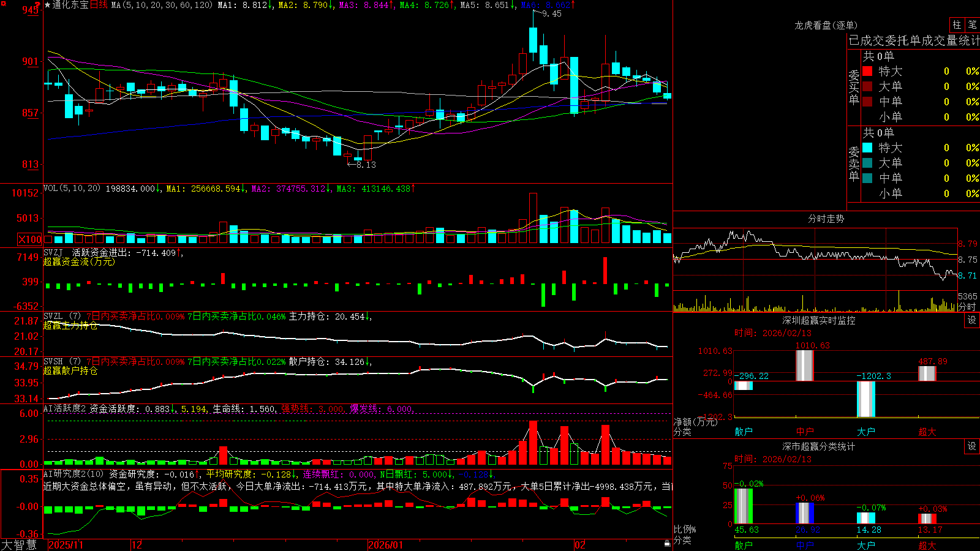This screenshot has width=980, height=551.
Task: Select 散户 category in 深市超赢分类统计
Action: click(744, 545)
